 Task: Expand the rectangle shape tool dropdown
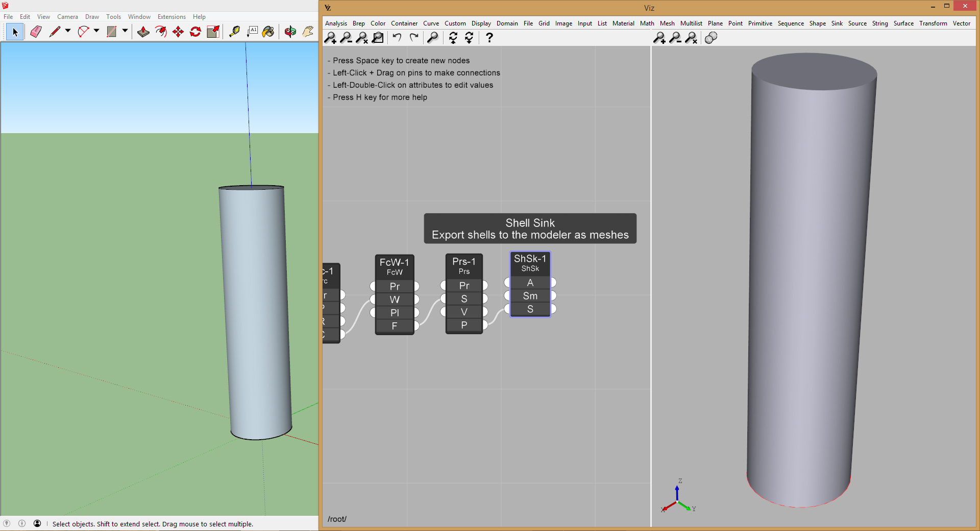pos(125,31)
